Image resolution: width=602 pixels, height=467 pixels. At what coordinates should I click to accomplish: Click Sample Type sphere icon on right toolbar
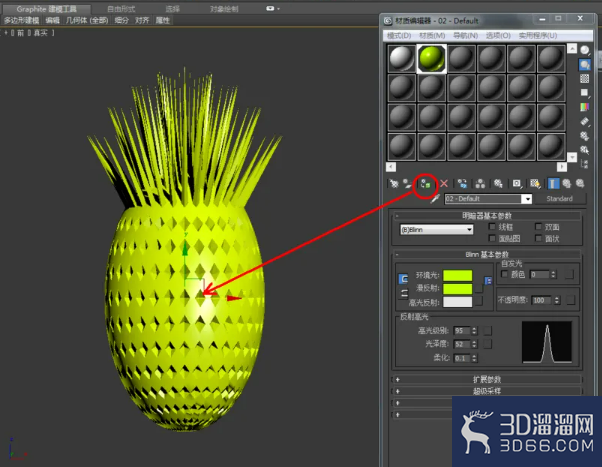584,50
